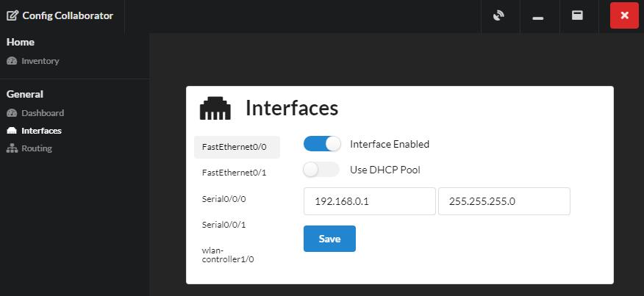Screen dimensions: 644x296
Task: Enable the Use DHCP Pool toggle
Action: pos(321,170)
